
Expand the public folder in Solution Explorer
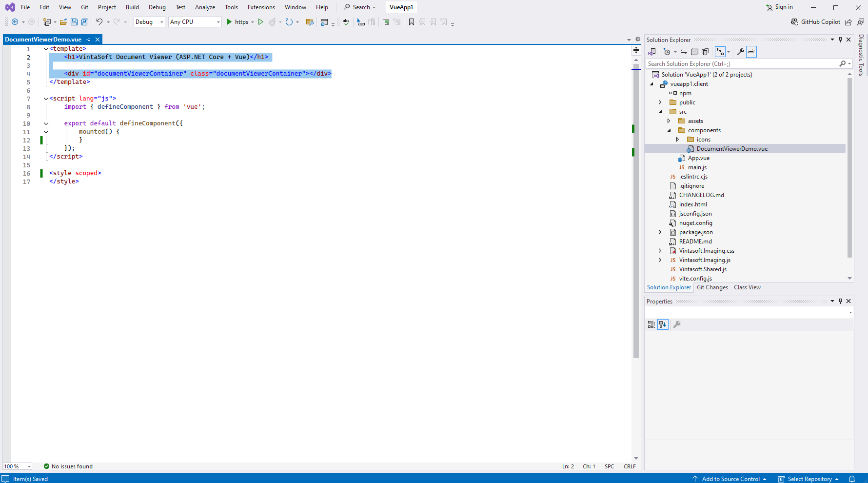click(660, 102)
